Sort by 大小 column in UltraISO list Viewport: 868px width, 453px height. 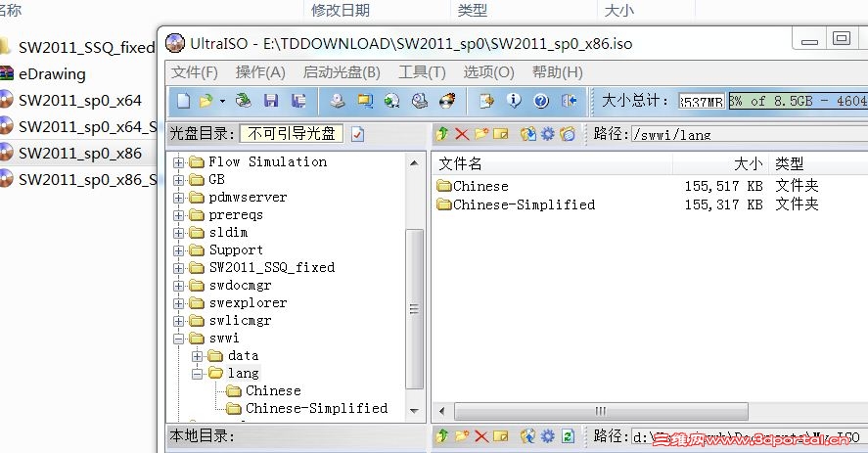(x=721, y=163)
